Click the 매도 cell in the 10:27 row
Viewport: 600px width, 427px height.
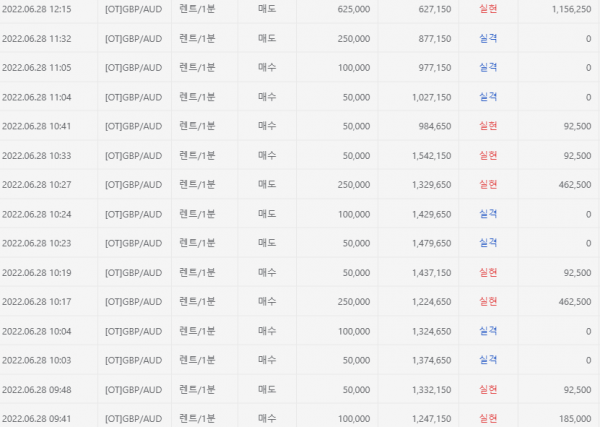click(267, 185)
